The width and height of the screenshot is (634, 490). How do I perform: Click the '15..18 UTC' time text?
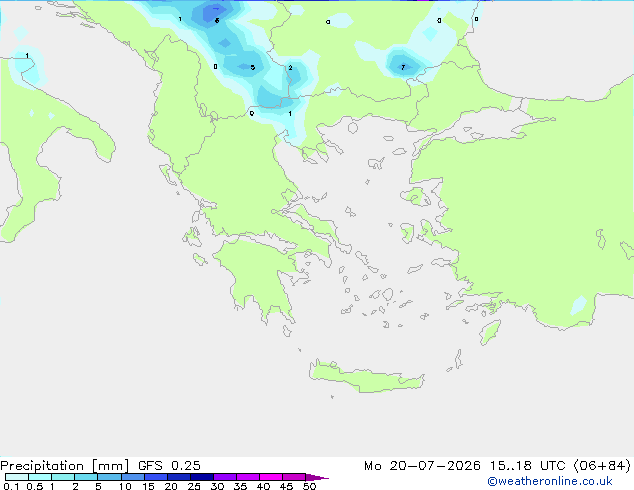(x=527, y=466)
